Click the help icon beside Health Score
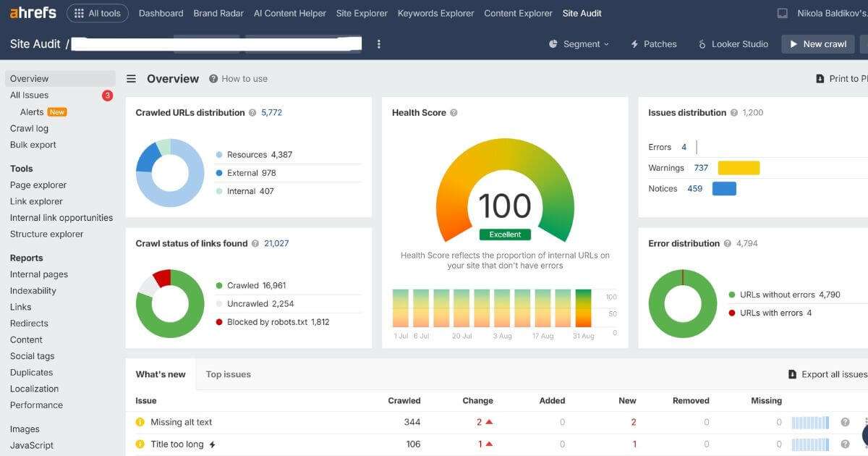The height and width of the screenshot is (456, 868). (x=454, y=112)
